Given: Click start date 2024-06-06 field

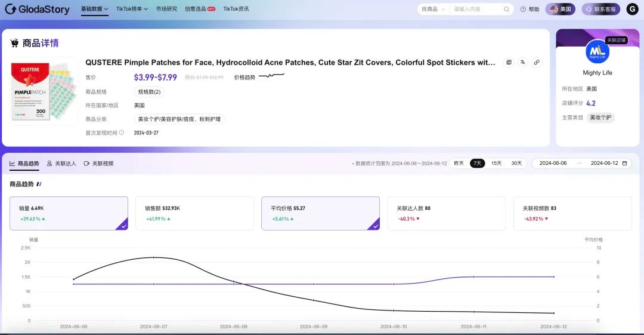Looking at the screenshot, I should (553, 164).
